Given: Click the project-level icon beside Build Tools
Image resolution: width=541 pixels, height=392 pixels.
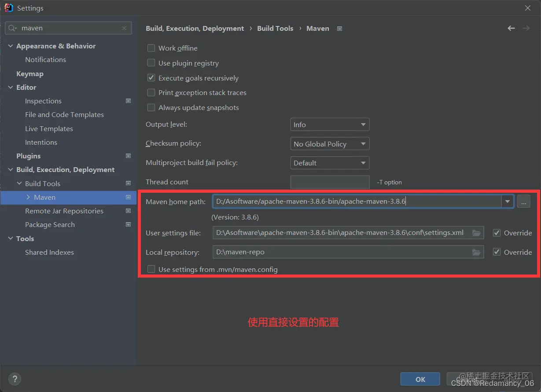Looking at the screenshot, I should [129, 183].
